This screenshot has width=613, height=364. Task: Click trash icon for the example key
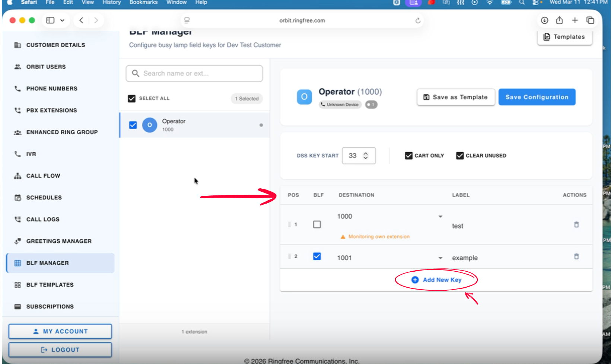pyautogui.click(x=576, y=256)
